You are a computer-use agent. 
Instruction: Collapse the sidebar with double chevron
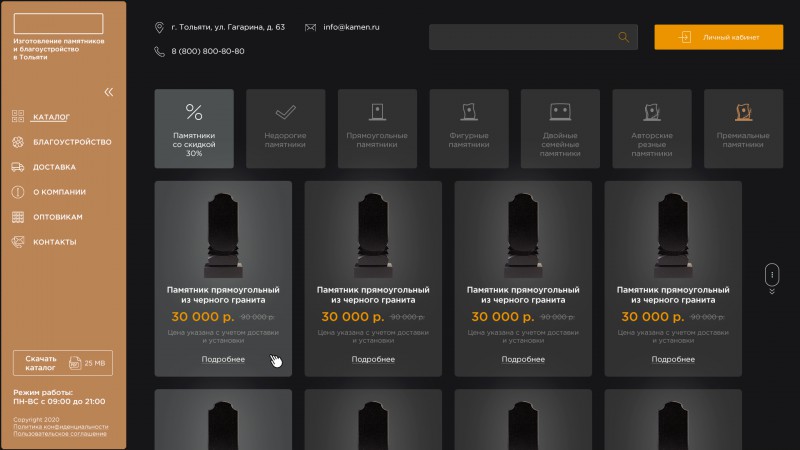coord(109,92)
